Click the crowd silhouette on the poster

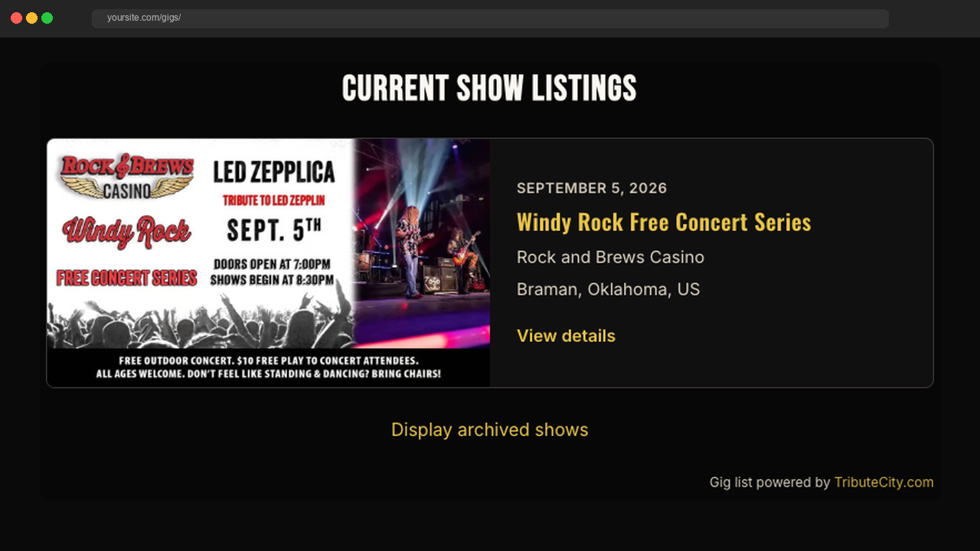click(x=199, y=321)
